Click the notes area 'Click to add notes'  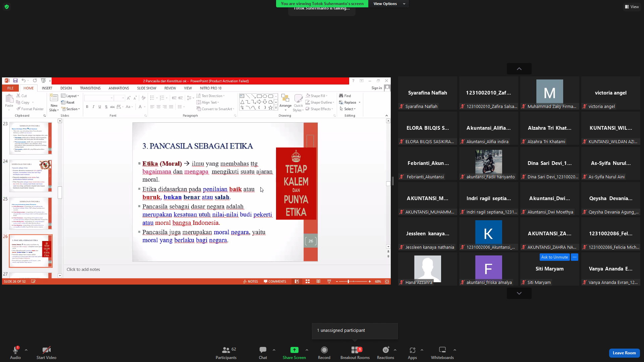pyautogui.click(x=83, y=269)
